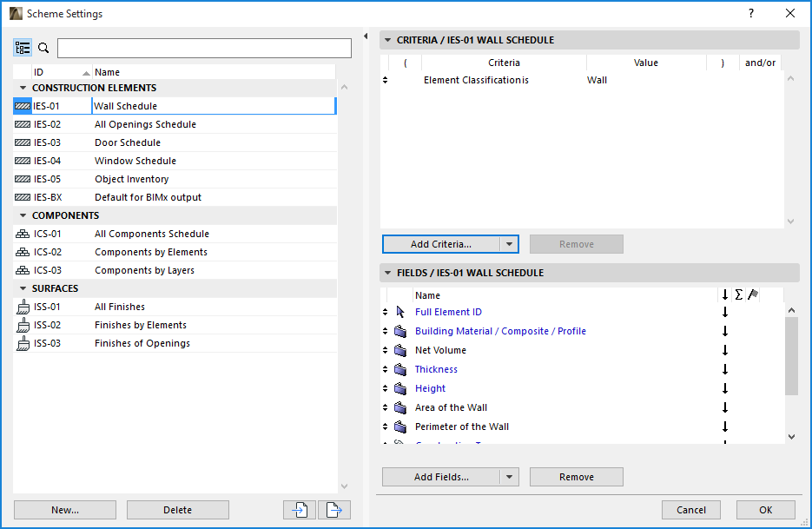Click the Add Criteria button
The width and height of the screenshot is (812, 529).
pos(441,244)
